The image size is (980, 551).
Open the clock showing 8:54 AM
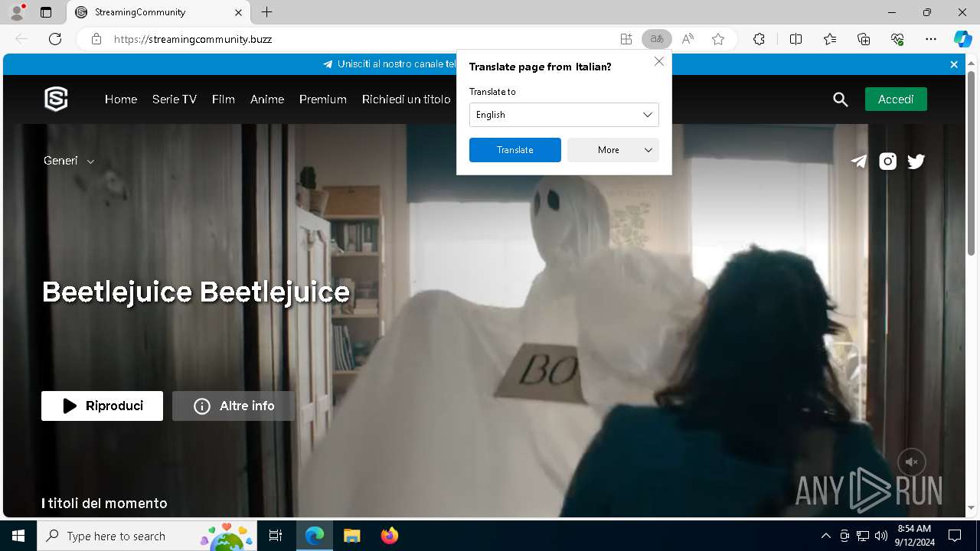pos(914,536)
